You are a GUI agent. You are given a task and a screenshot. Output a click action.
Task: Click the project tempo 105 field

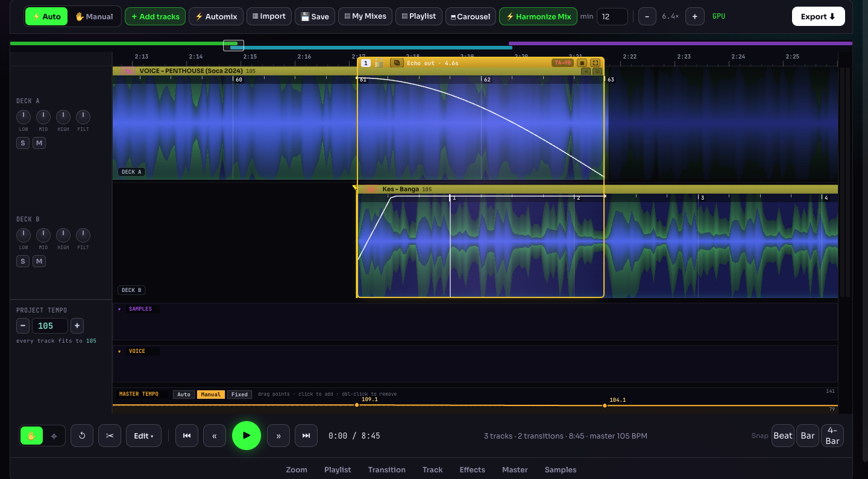[x=50, y=326]
